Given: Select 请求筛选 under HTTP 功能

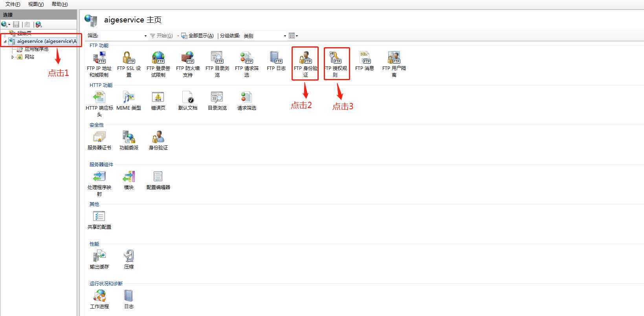Looking at the screenshot, I should tap(246, 101).
